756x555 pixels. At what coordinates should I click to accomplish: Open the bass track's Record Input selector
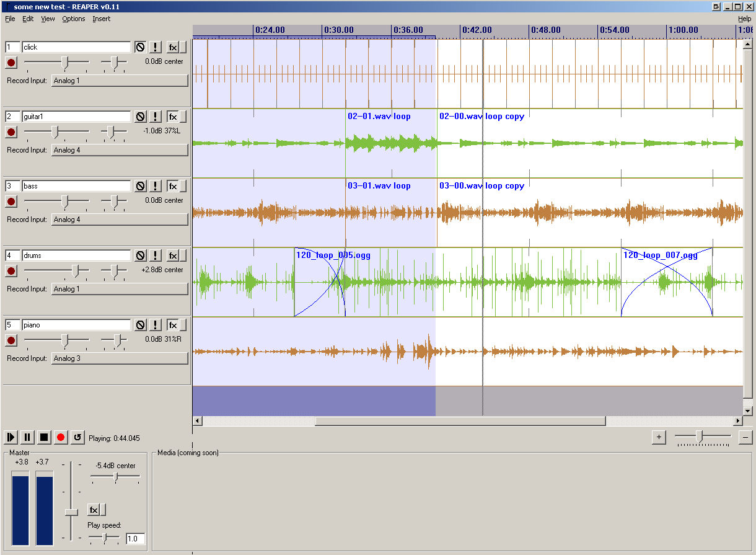point(120,220)
